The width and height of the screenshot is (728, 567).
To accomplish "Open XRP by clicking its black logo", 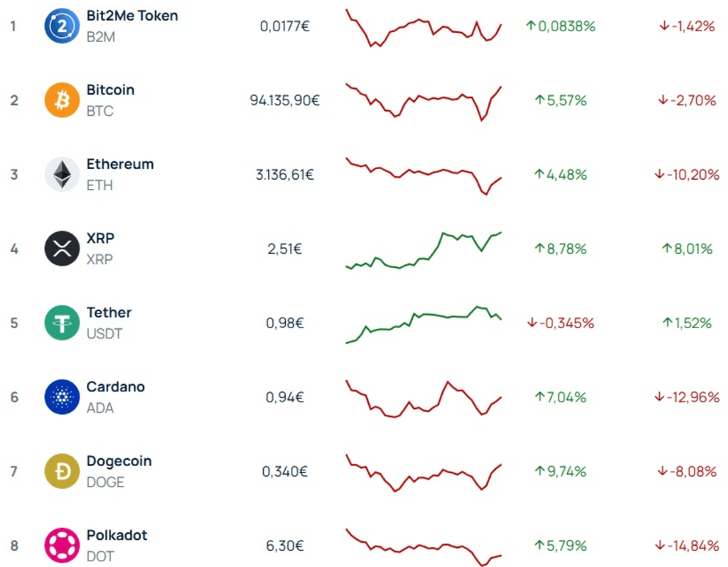I will click(x=63, y=249).
